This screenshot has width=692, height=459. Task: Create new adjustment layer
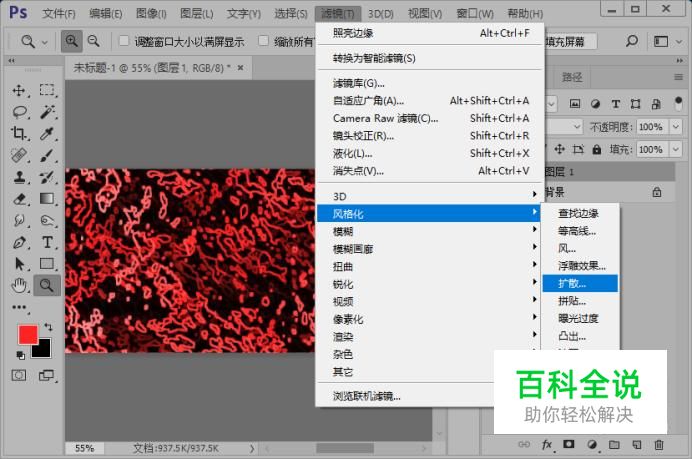[592, 444]
